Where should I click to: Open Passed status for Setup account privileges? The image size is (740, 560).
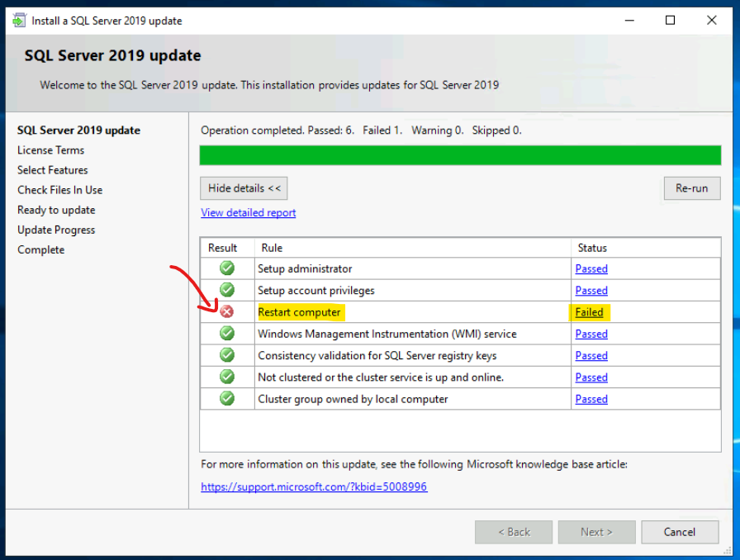tap(591, 291)
